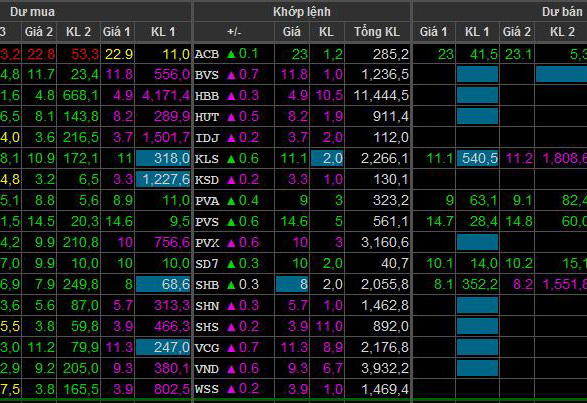Select the Dư mua group header
The image size is (587, 403).
[x=33, y=12]
